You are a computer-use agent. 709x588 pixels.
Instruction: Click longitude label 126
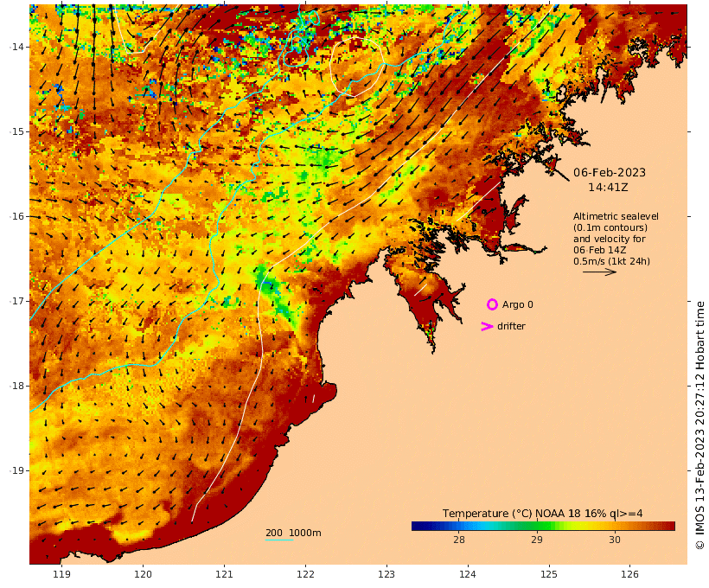(629, 574)
